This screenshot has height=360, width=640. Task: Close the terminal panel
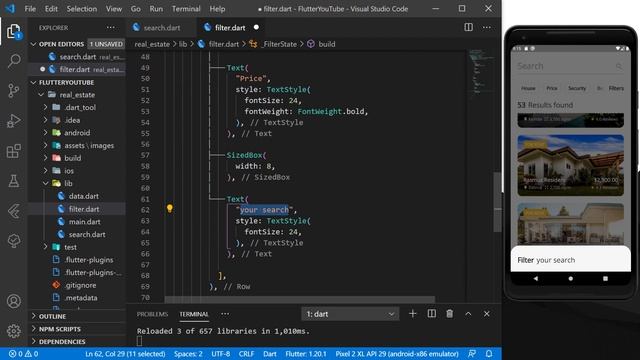coord(487,313)
